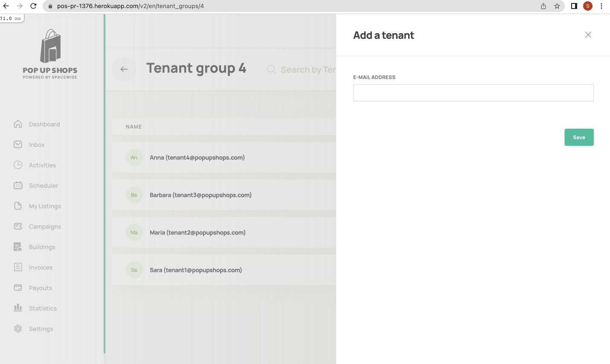Click the Campaigns icon in sidebar

click(x=18, y=226)
